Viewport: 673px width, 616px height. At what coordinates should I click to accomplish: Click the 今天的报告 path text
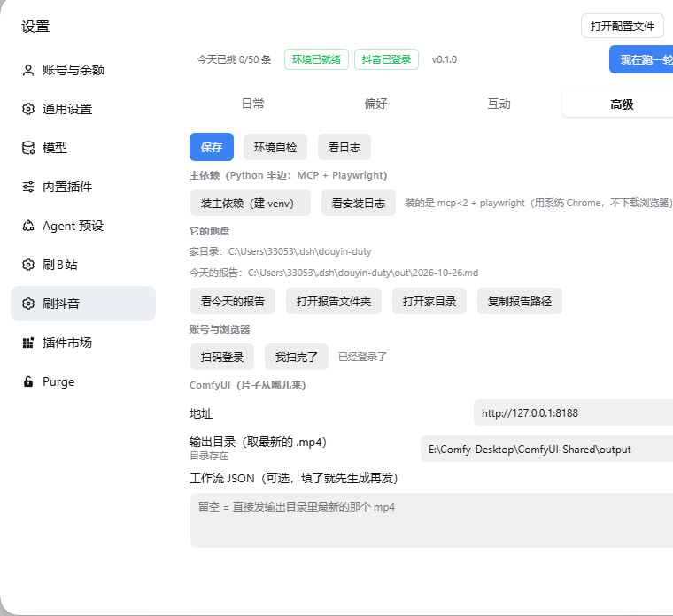334,273
